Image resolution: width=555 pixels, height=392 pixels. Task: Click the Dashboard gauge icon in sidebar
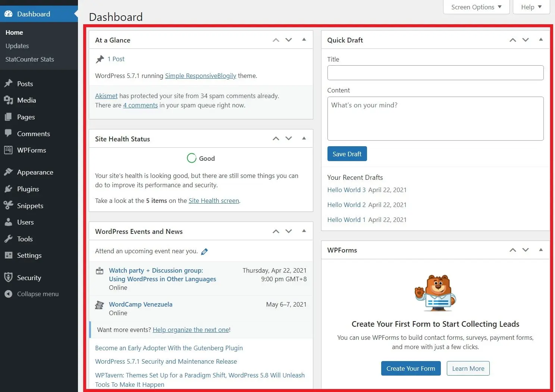[8, 14]
